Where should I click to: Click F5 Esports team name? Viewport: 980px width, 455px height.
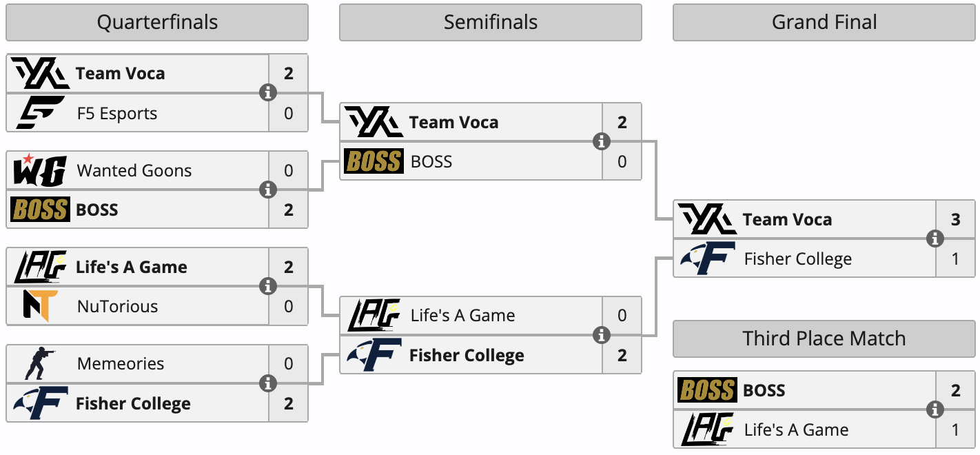coord(117,113)
